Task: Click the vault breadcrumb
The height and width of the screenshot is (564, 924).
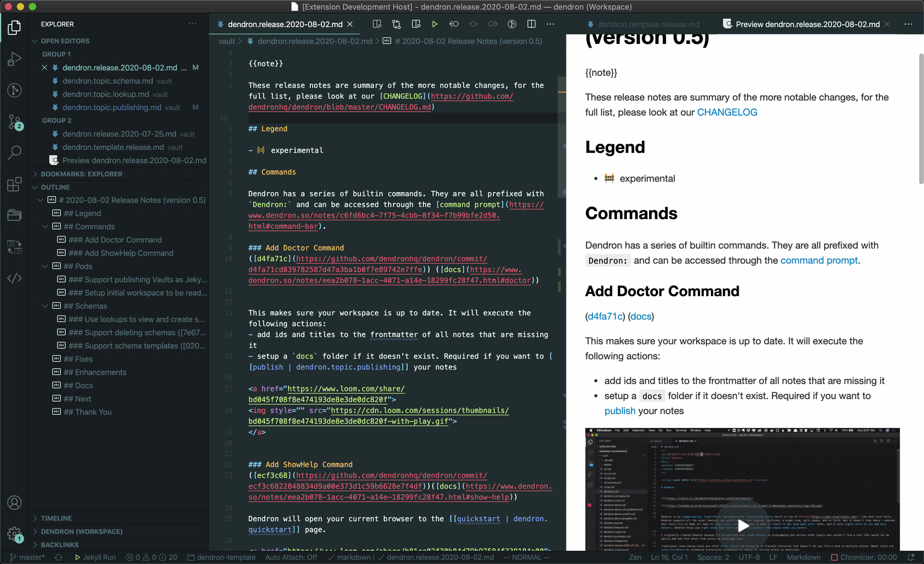Action: click(227, 41)
